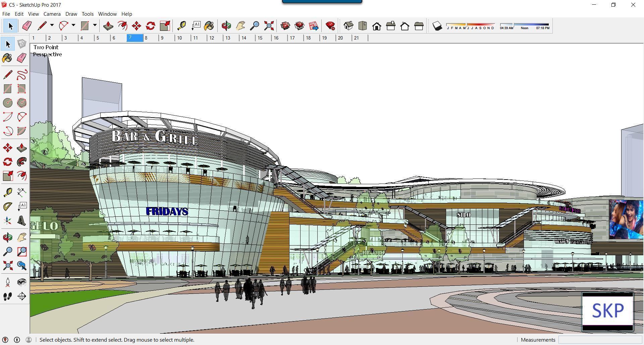Image resolution: width=644 pixels, height=345 pixels.
Task: Select the Walk footprints tool
Action: tap(8, 296)
